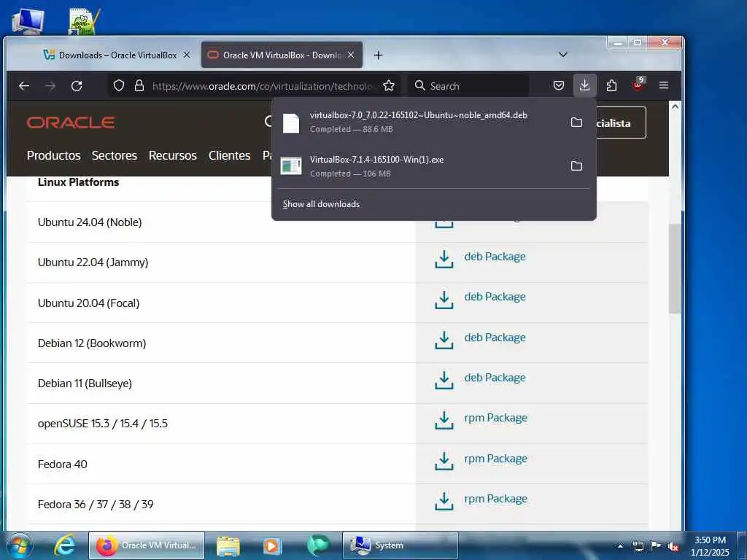Image resolution: width=747 pixels, height=560 pixels.
Task: Open the tracking protection shield
Action: point(119,86)
